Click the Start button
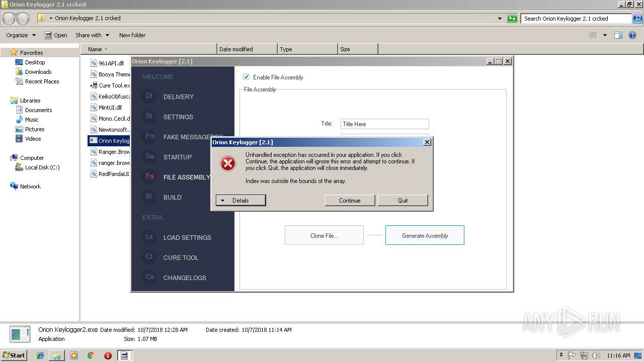Image resolution: width=644 pixels, height=362 pixels. point(14,355)
